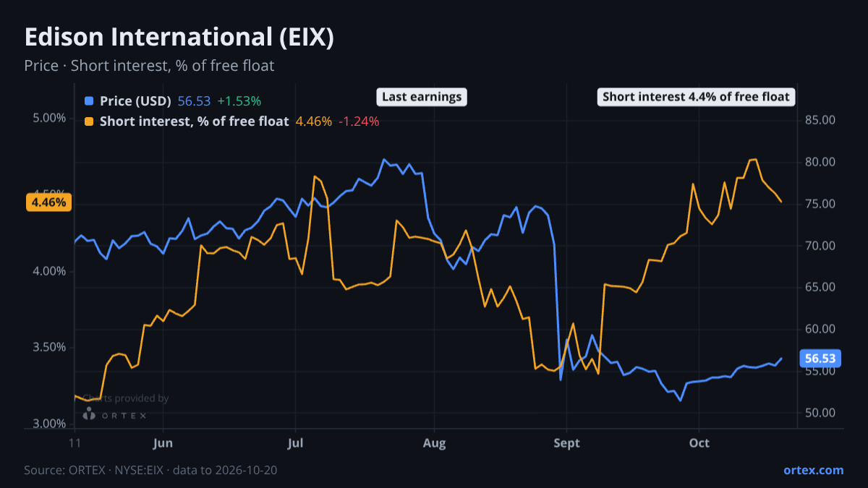
Task: Click the 5.00% left axis label
Action: pos(49,118)
